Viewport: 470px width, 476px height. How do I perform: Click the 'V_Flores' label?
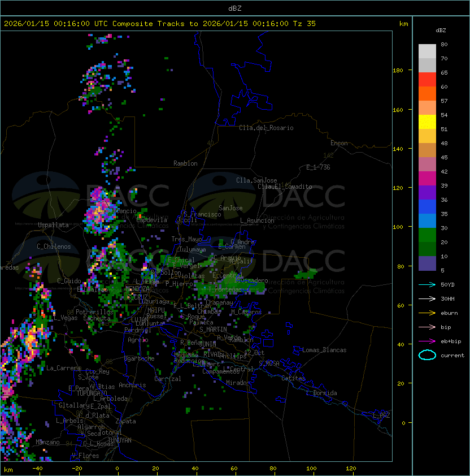coord(85,456)
